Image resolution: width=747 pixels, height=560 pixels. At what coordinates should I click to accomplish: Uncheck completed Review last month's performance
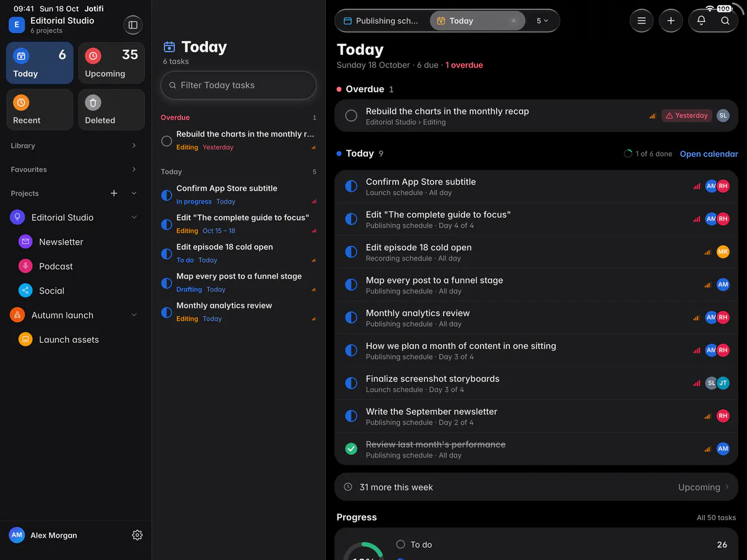(351, 449)
